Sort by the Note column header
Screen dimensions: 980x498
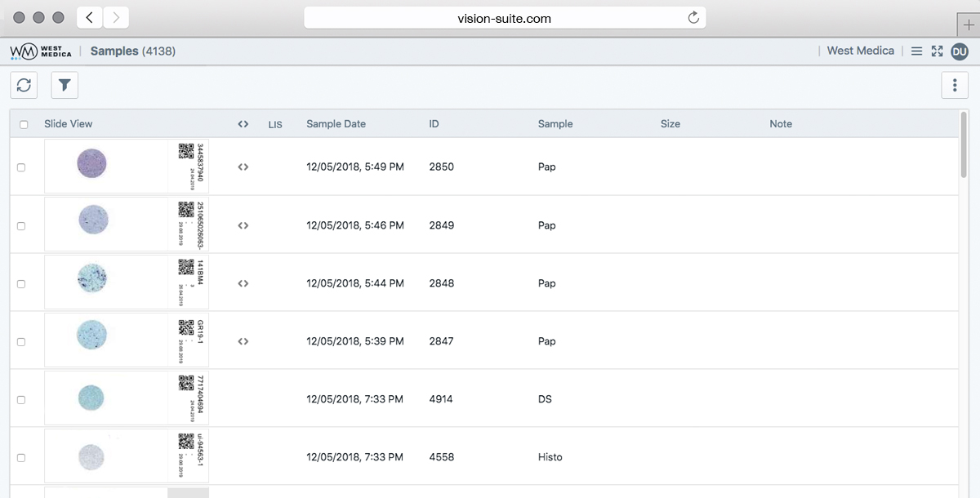point(781,124)
